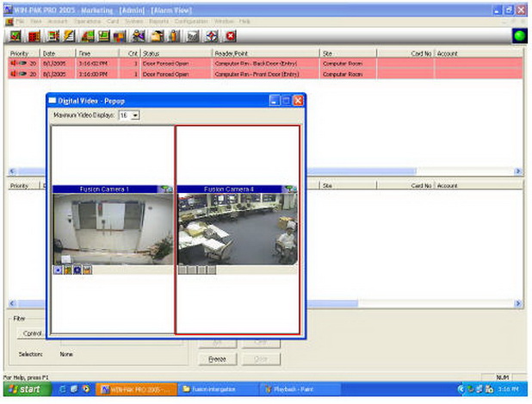532x404 pixels.
Task: Click the red checkmark toolbar icon
Action: click(x=15, y=36)
